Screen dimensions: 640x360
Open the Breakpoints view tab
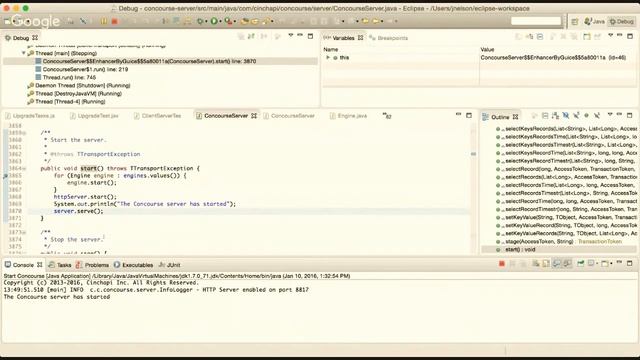click(x=389, y=38)
